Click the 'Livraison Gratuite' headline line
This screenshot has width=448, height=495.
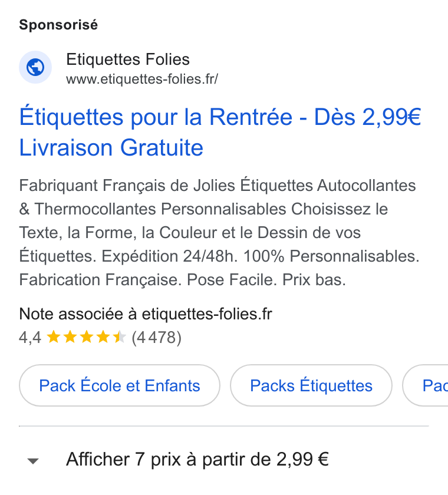coord(111,147)
